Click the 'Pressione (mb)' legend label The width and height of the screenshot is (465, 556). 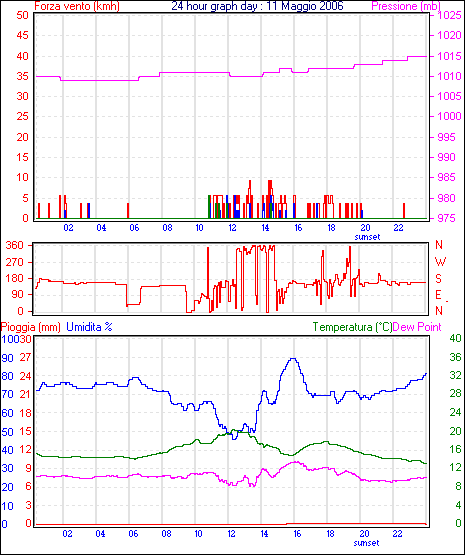click(x=406, y=6)
